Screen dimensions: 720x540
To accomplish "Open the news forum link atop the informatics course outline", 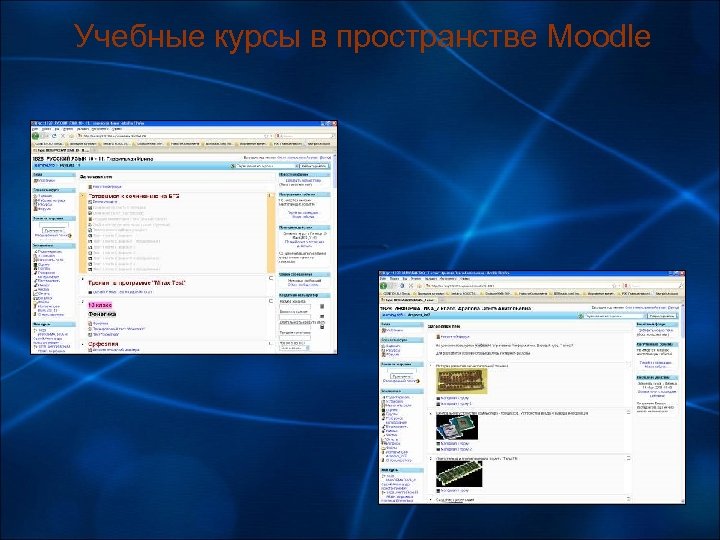I will (453, 337).
